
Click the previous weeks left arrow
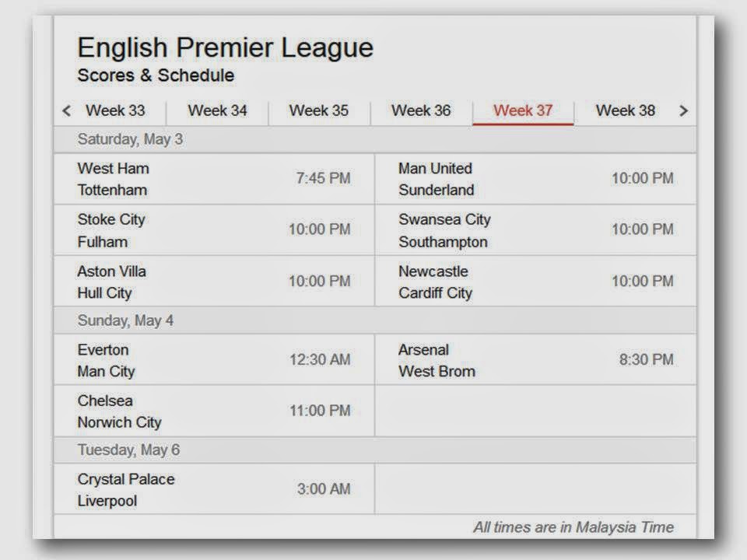click(67, 111)
